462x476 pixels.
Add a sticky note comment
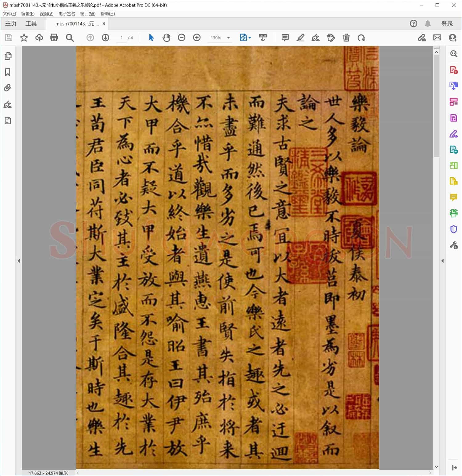click(x=285, y=38)
